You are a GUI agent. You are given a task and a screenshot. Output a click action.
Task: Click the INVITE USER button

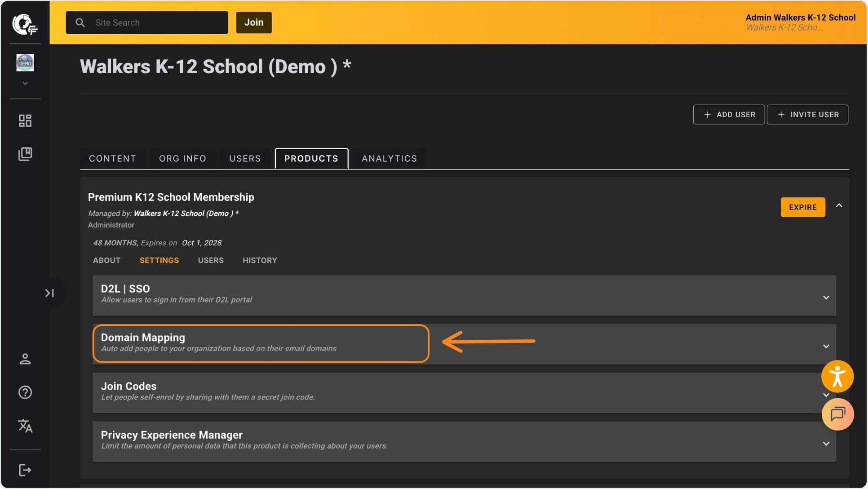(807, 115)
